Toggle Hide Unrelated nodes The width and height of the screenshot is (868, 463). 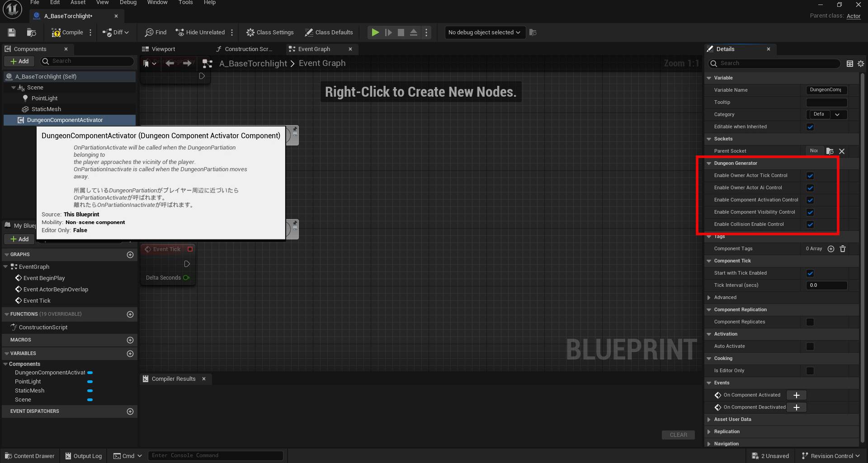200,33
